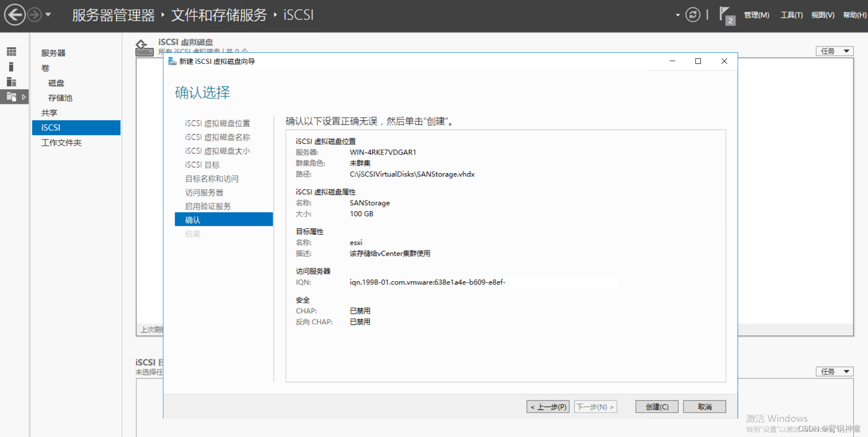Select the file and storage services icon
Viewport: 868px width, 437px height.
11,96
